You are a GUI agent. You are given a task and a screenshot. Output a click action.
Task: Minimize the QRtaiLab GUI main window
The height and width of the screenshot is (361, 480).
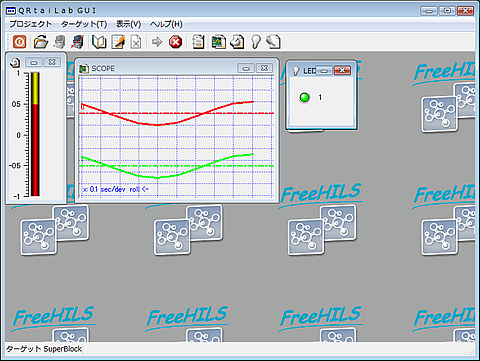coord(429,11)
